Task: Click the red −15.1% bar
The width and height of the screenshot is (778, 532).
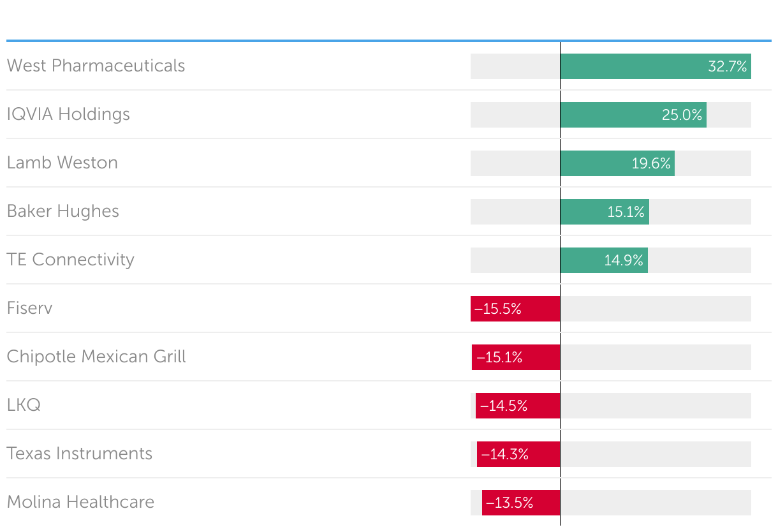Action: pos(516,357)
